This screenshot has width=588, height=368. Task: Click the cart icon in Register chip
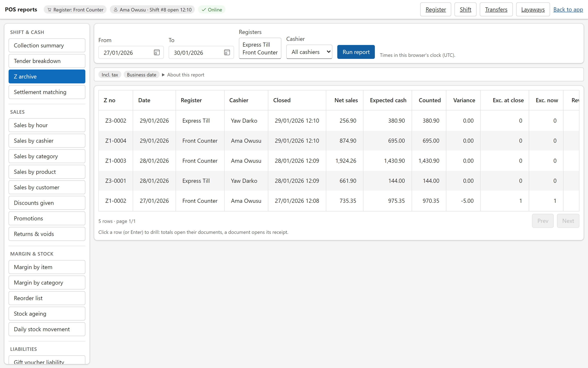tap(49, 10)
